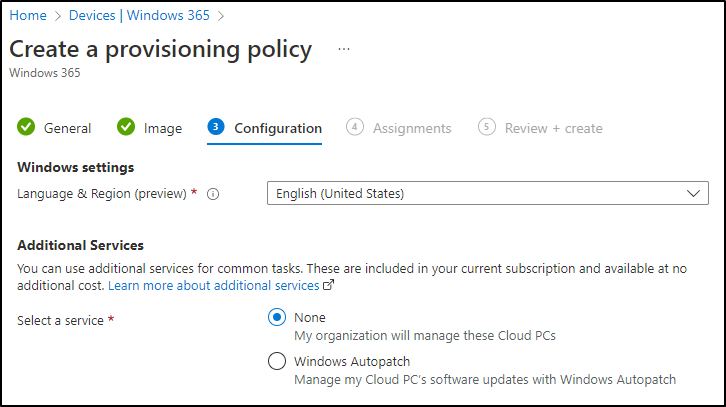Open the English (United States) combo box
726x407 pixels.
coord(488,193)
